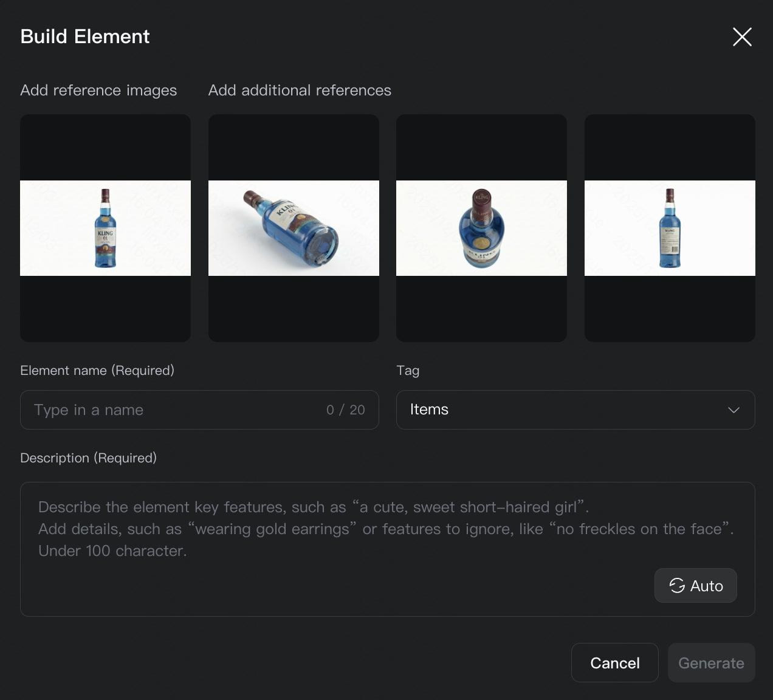Image resolution: width=773 pixels, height=700 pixels.
Task: Click the Build Element dialog title
Action: (x=85, y=36)
